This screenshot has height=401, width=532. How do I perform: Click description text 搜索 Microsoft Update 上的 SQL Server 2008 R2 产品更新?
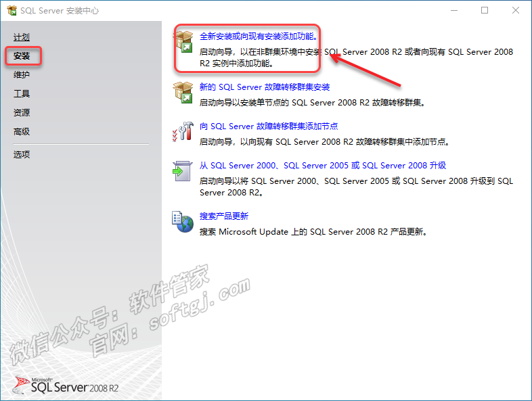[x=313, y=232]
